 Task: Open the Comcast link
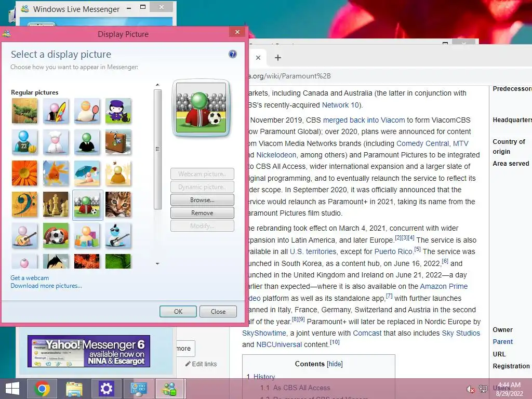[367, 333]
